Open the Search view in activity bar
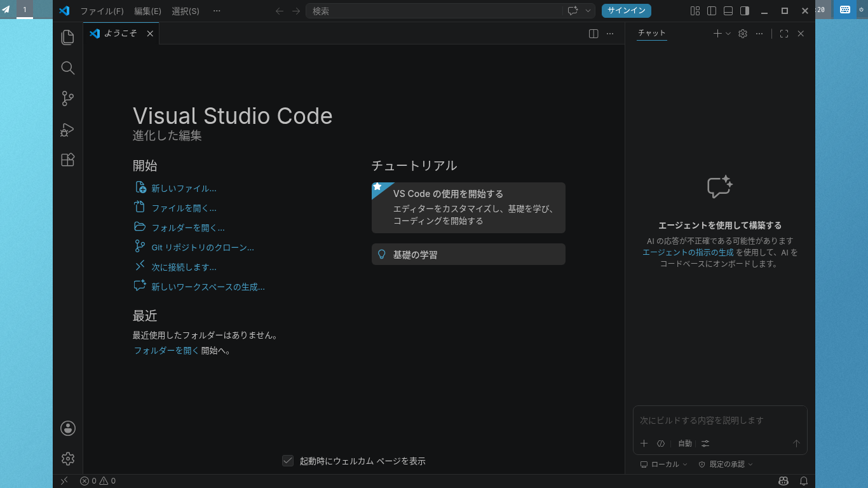This screenshot has width=868, height=488. [68, 68]
